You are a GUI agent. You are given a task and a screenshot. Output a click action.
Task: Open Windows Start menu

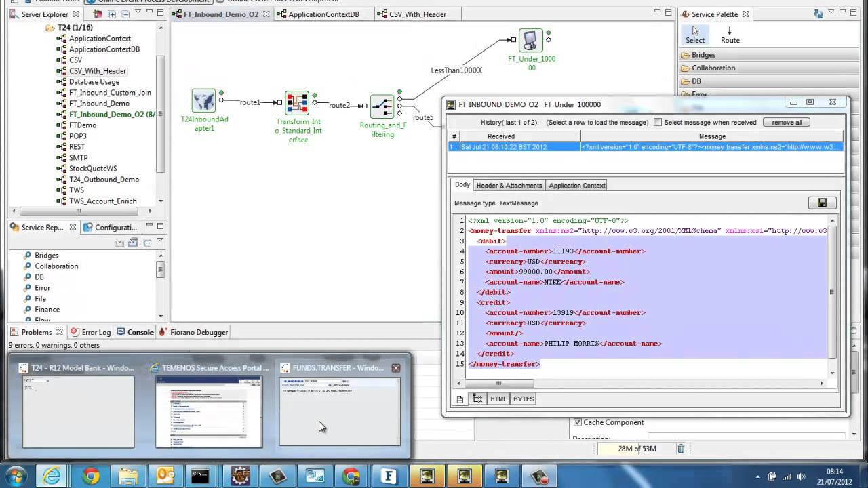[x=15, y=476]
